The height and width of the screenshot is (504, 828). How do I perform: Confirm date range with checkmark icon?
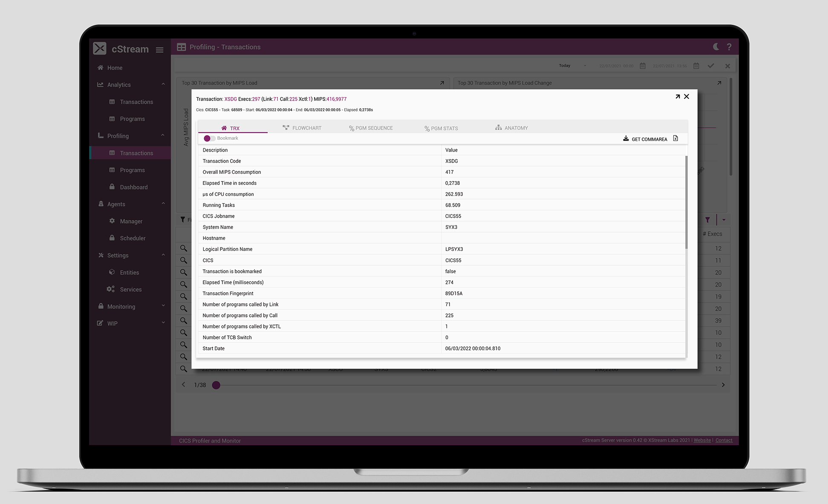[x=710, y=66]
